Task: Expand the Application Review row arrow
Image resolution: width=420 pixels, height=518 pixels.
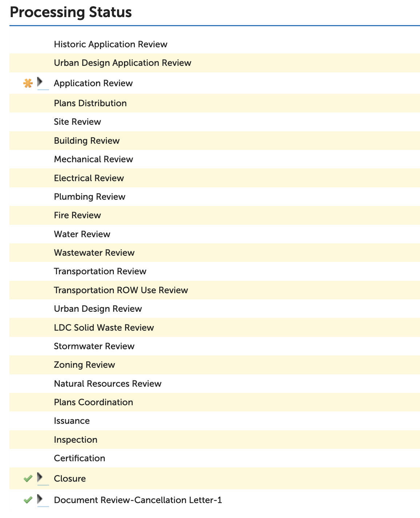Action: pyautogui.click(x=40, y=83)
